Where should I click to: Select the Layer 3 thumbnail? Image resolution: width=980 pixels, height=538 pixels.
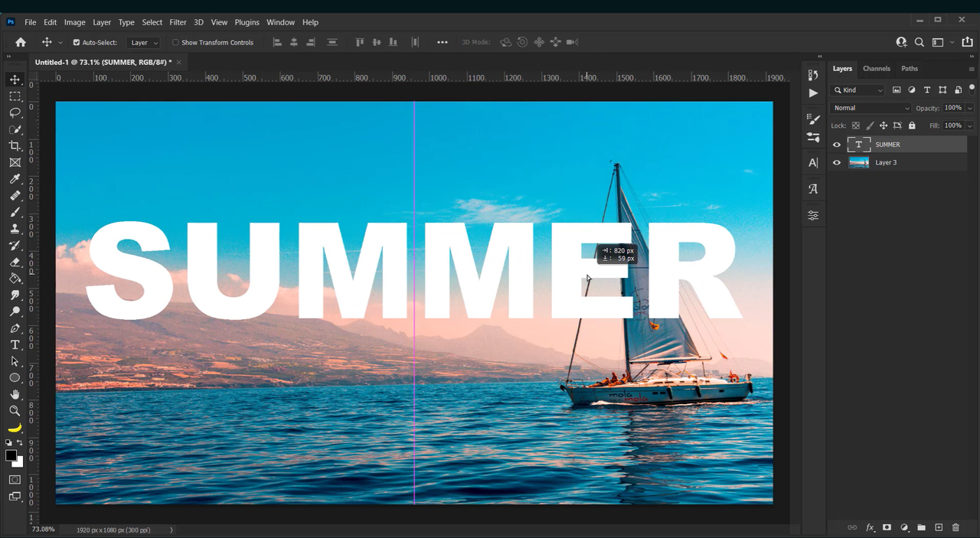(x=859, y=162)
